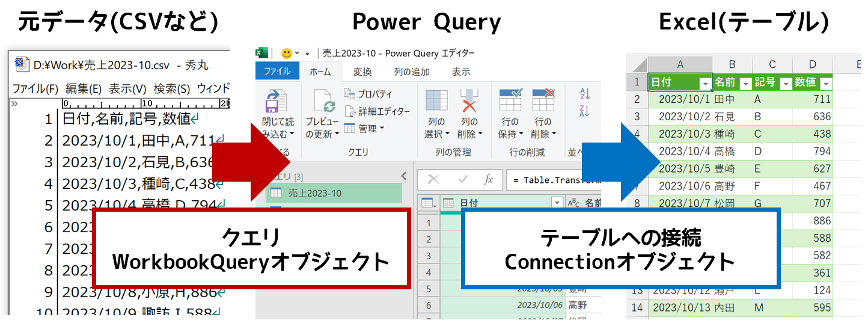Open the 列の追加 ribbon tab
The image size is (868, 326).
(x=412, y=72)
